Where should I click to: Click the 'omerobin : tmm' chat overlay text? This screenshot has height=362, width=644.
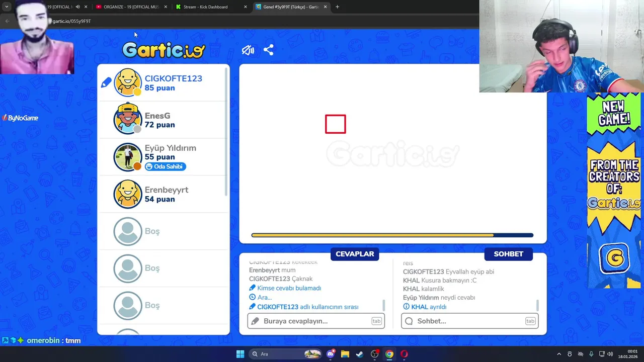pyautogui.click(x=54, y=340)
